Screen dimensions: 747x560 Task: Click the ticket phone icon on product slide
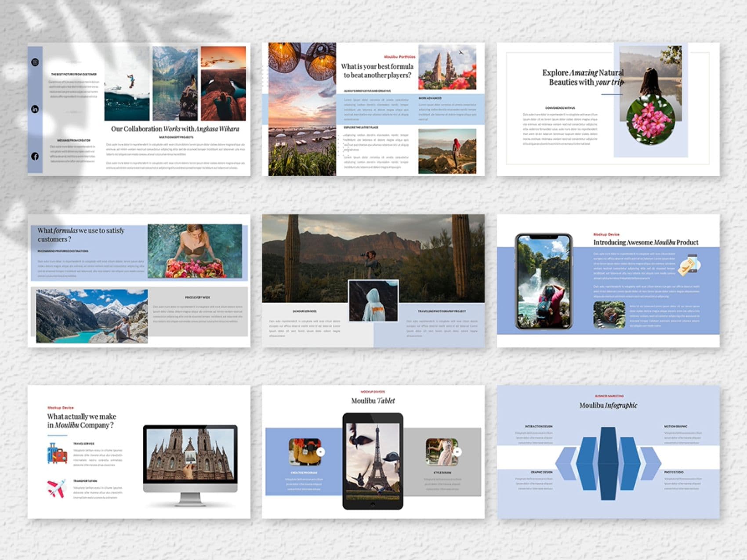coord(689,264)
